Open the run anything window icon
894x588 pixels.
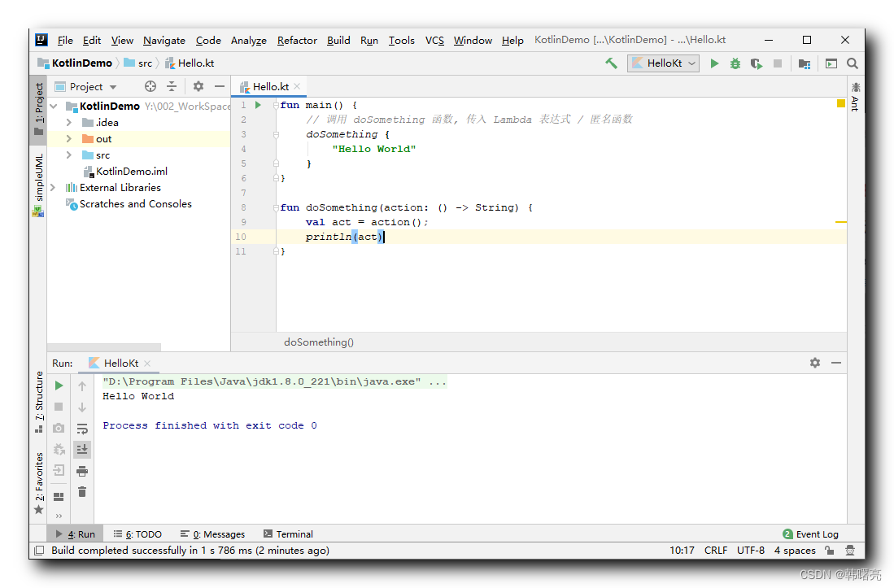pos(831,63)
